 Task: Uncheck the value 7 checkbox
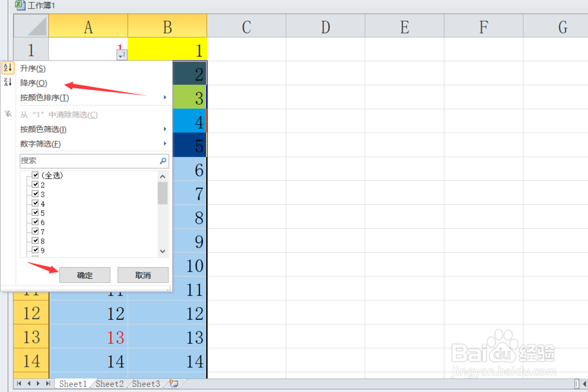pyautogui.click(x=35, y=231)
